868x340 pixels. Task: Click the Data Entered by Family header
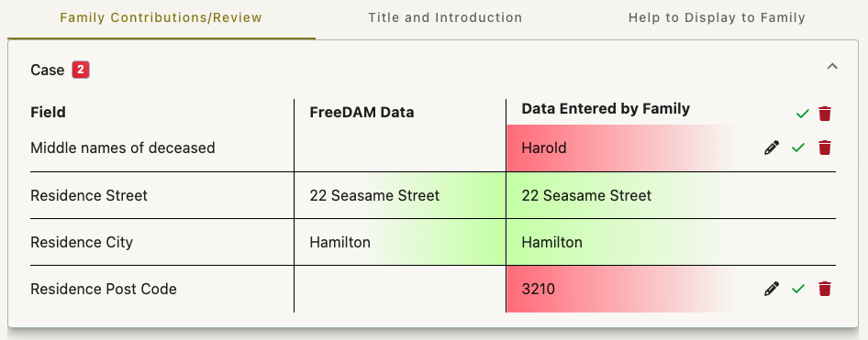606,109
